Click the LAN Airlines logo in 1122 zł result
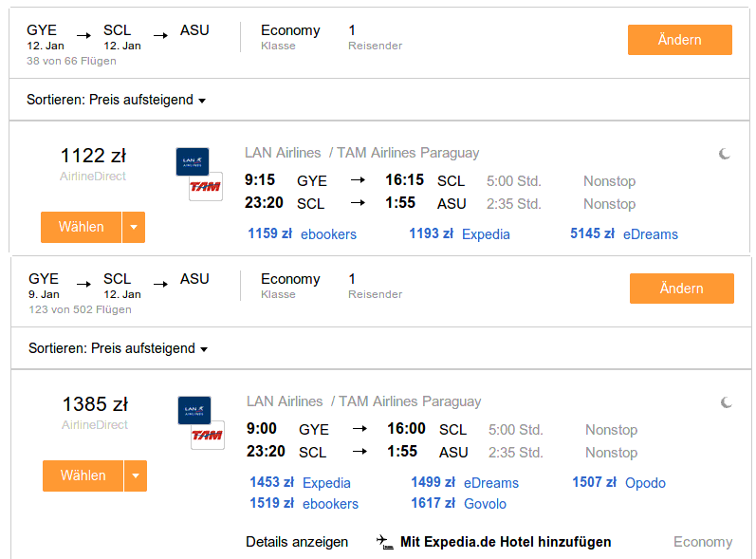Image resolution: width=756 pixels, height=559 pixels. tap(193, 161)
